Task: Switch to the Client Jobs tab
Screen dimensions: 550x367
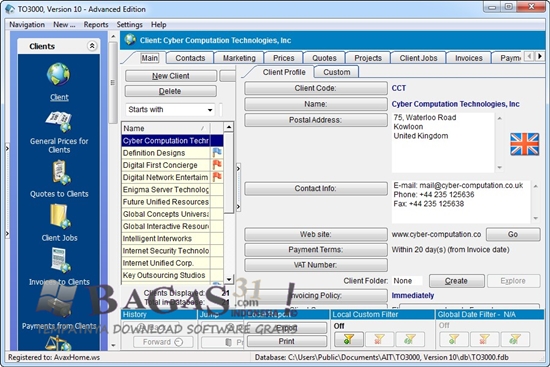Action: click(x=418, y=58)
